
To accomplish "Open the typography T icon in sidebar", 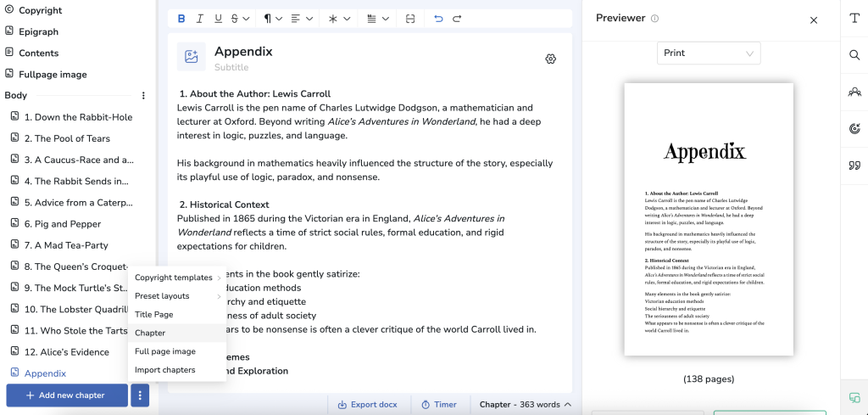I will [x=854, y=19].
